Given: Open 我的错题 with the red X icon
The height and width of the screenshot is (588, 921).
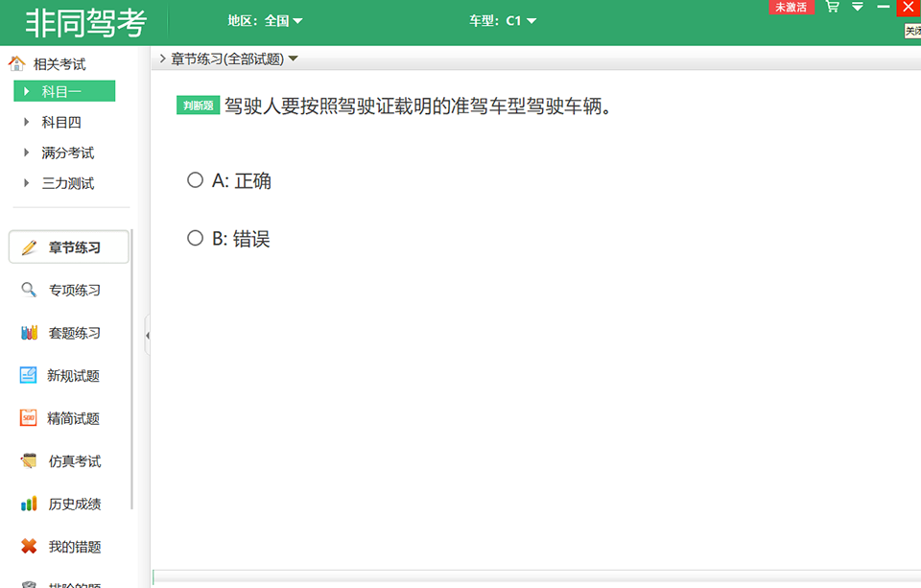Looking at the screenshot, I should 28,546.
